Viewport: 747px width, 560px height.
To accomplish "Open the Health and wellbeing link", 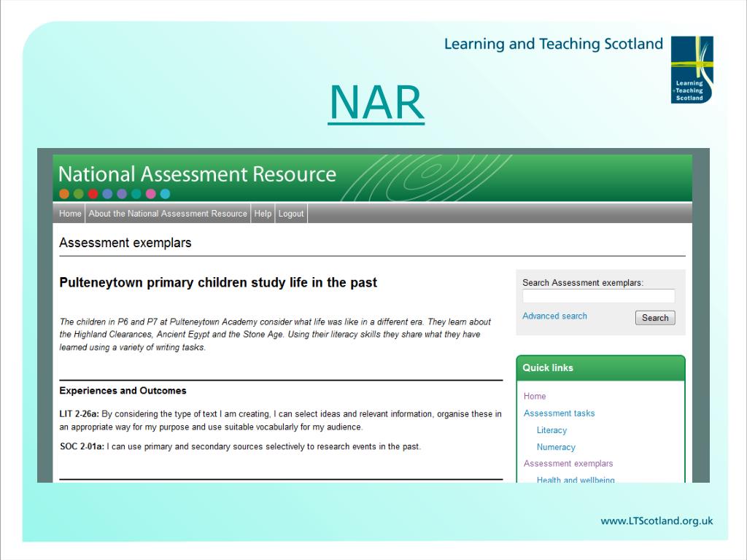I will (x=576, y=479).
